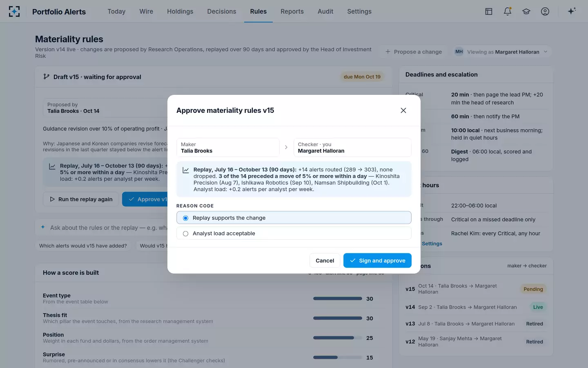Select Replay supports the change reason
The width and height of the screenshot is (588, 368).
tap(294, 218)
